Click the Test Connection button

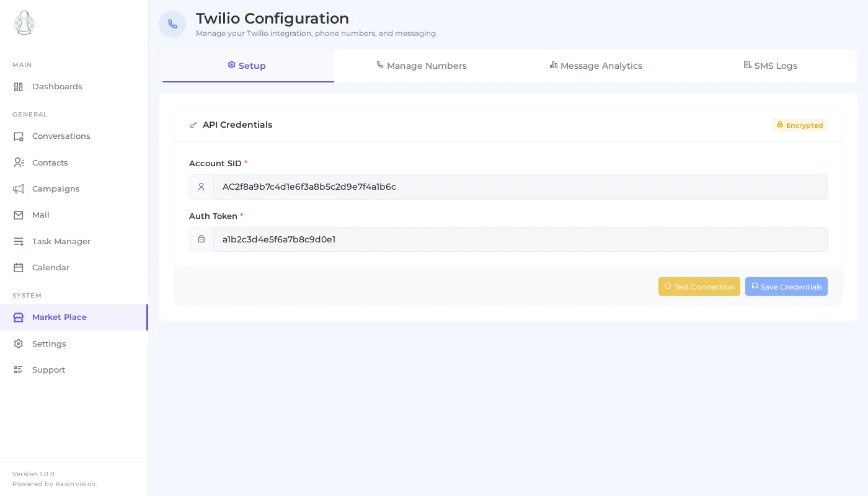click(x=699, y=286)
